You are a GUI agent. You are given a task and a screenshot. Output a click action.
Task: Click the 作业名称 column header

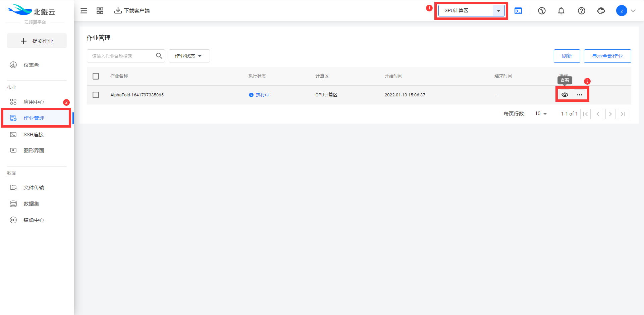(119, 76)
